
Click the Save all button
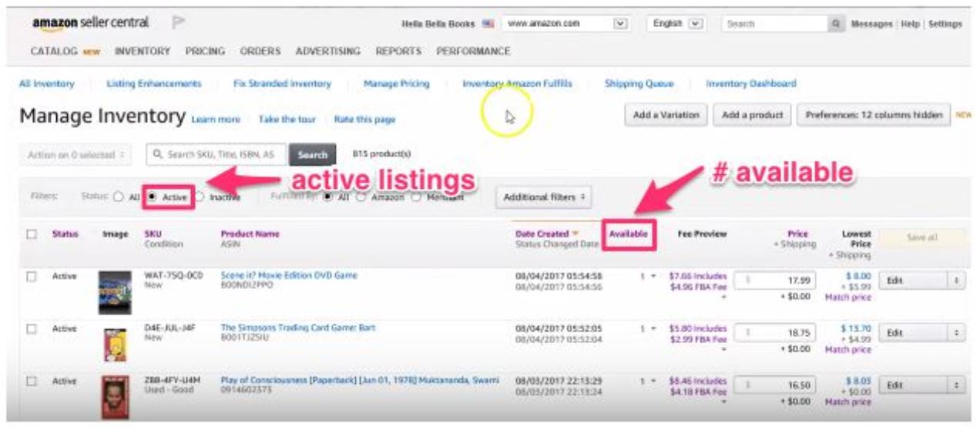[921, 238]
